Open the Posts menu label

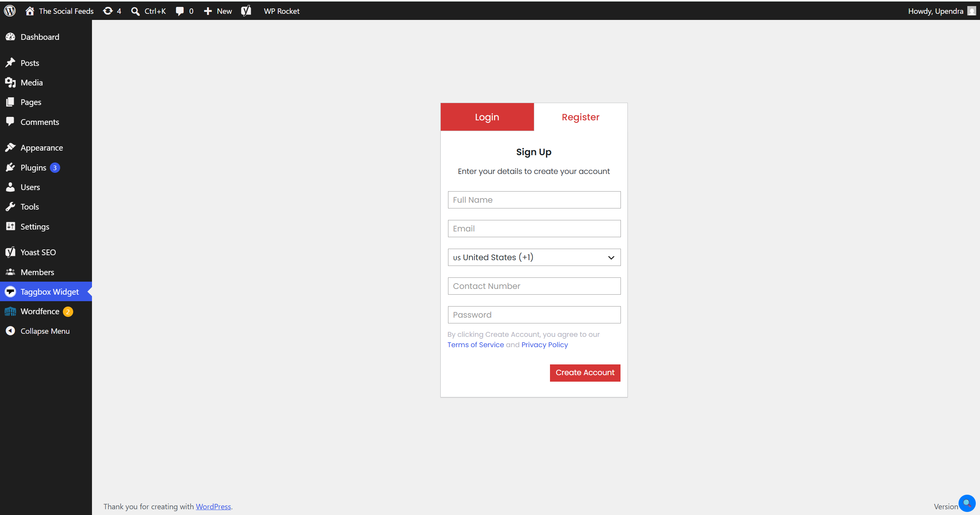tap(30, 63)
